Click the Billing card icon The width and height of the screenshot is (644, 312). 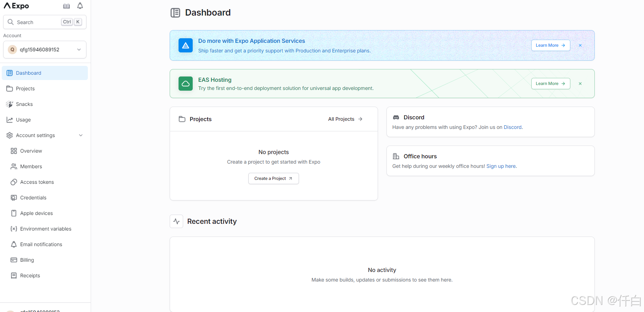pos(14,260)
